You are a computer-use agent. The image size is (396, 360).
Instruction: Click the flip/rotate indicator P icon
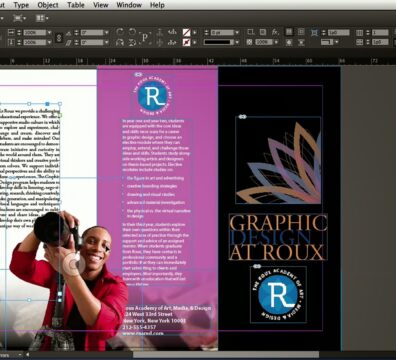145,37
